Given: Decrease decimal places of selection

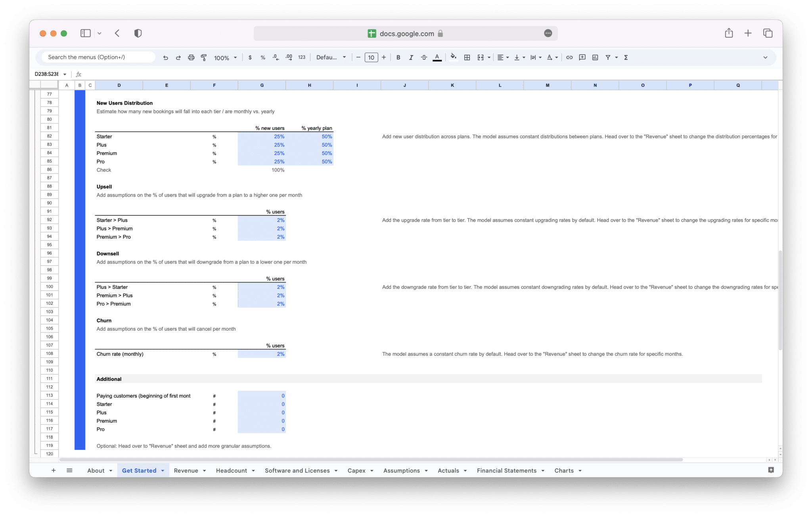Looking at the screenshot, I should pyautogui.click(x=275, y=57).
